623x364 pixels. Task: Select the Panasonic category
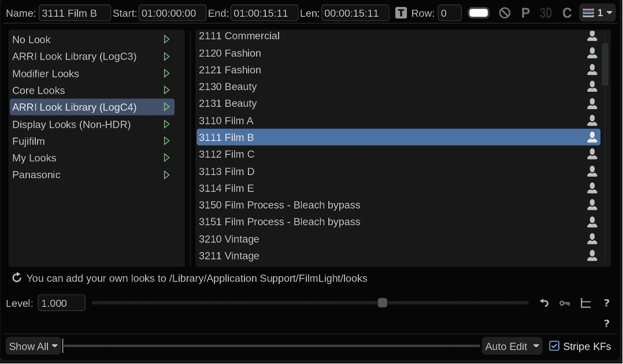[92, 175]
